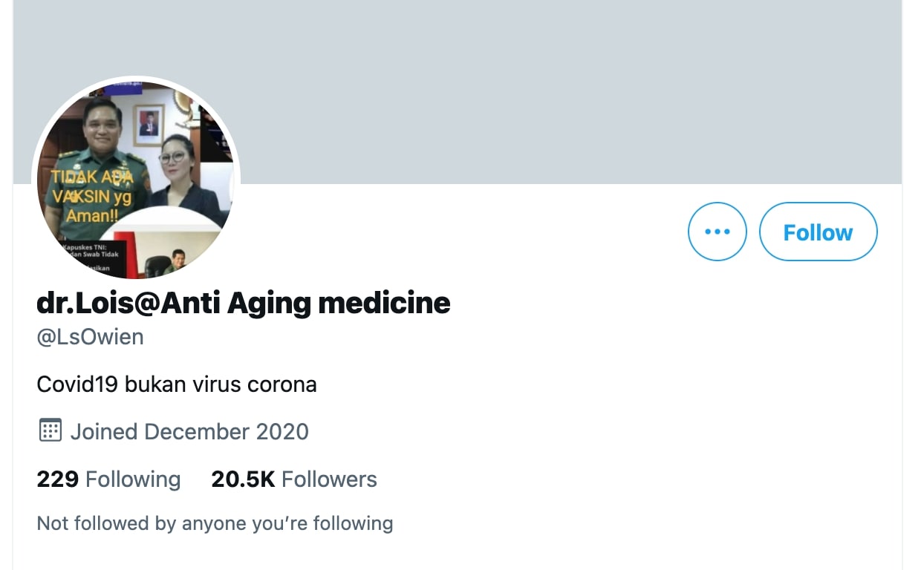
Task: Click the Not followed by anyone notice
Action: pos(215,523)
